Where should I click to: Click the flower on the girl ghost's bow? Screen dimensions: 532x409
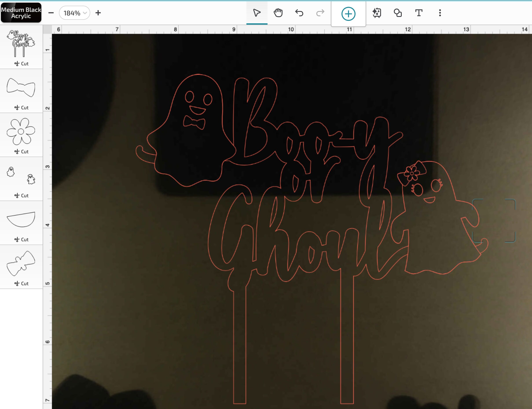tap(412, 173)
